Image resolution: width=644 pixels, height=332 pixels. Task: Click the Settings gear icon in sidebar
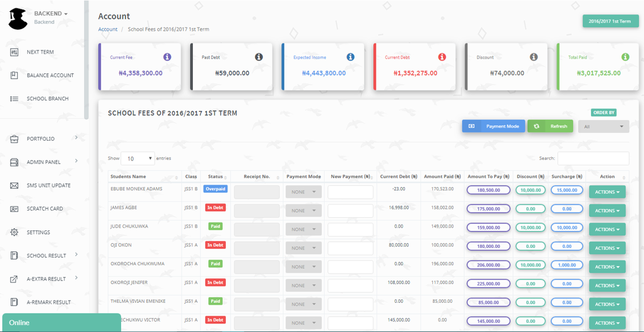coord(14,232)
